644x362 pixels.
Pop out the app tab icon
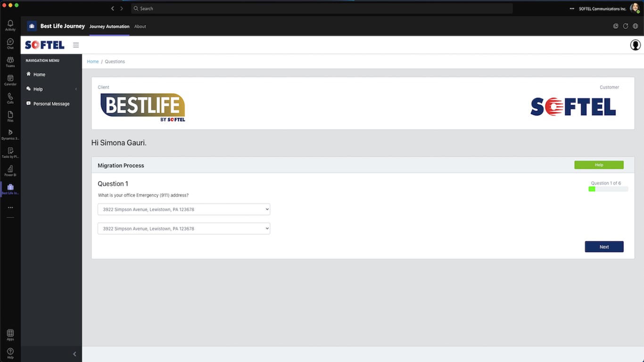tap(616, 26)
